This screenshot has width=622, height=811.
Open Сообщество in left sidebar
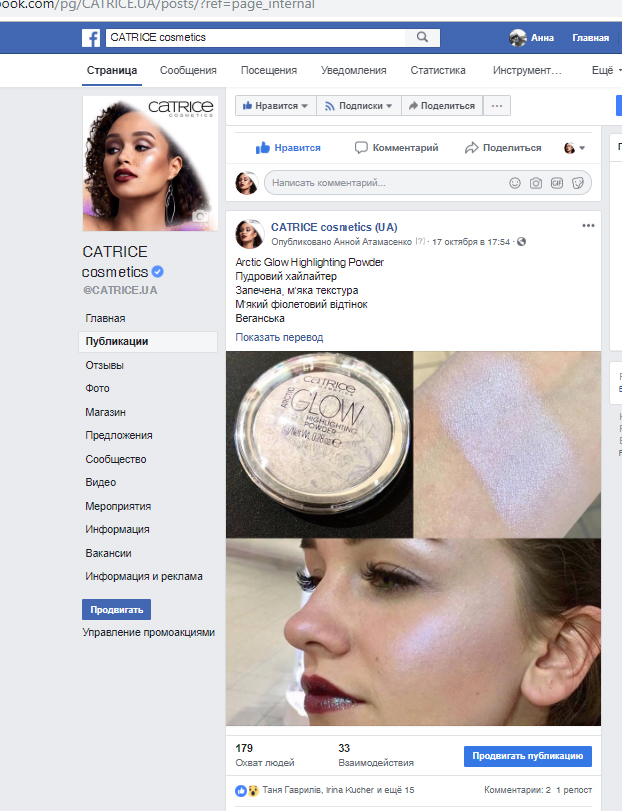[x=116, y=459]
